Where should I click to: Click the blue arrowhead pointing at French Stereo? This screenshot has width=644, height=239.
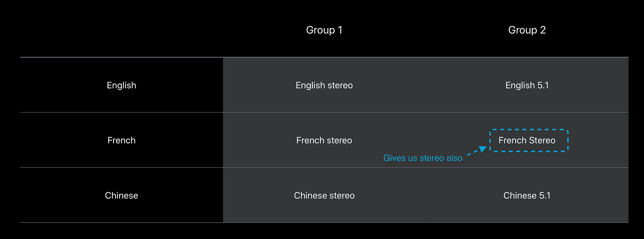[482, 149]
